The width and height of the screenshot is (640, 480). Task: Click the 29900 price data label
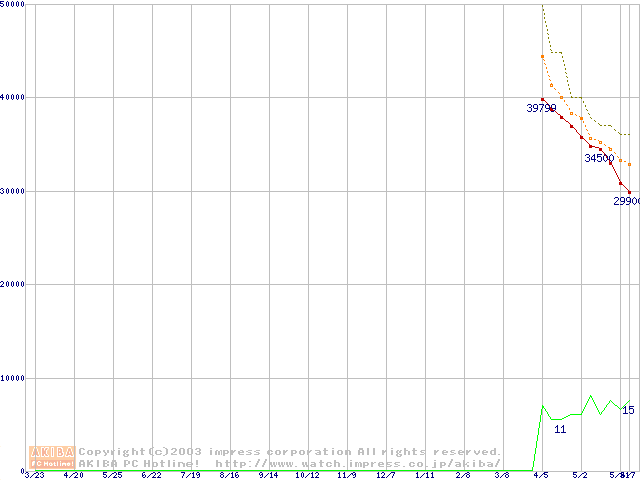pos(626,201)
